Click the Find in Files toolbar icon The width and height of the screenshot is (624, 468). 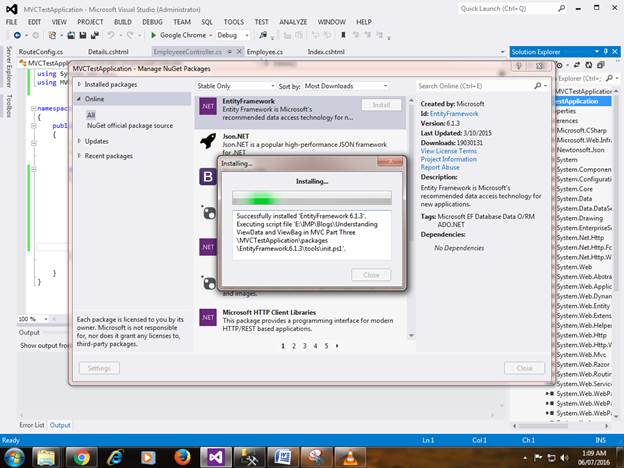pyautogui.click(x=263, y=35)
